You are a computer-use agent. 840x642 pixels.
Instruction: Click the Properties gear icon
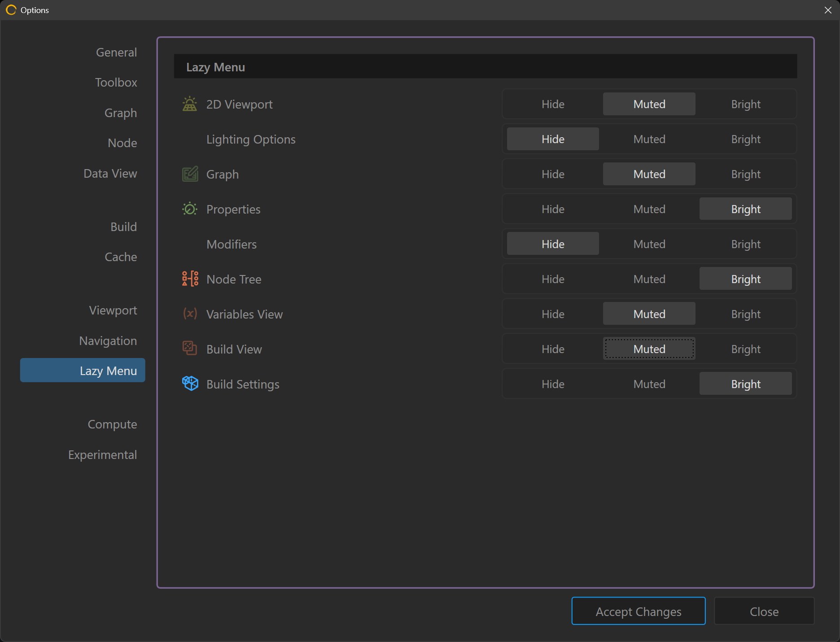[x=190, y=209]
